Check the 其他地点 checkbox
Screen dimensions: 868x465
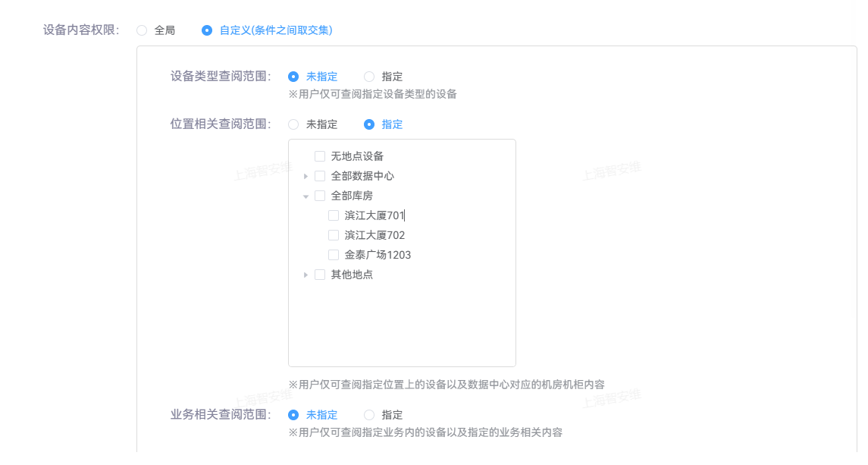click(320, 275)
